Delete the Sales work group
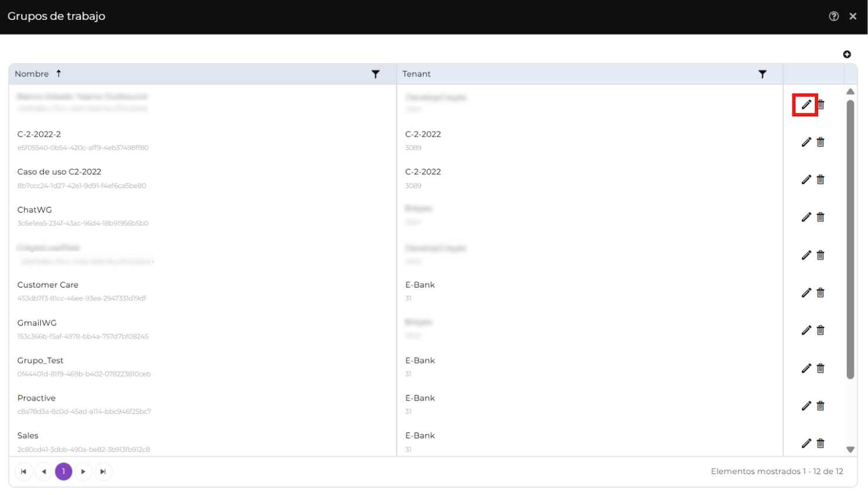The width and height of the screenshot is (868, 495). pyautogui.click(x=821, y=444)
